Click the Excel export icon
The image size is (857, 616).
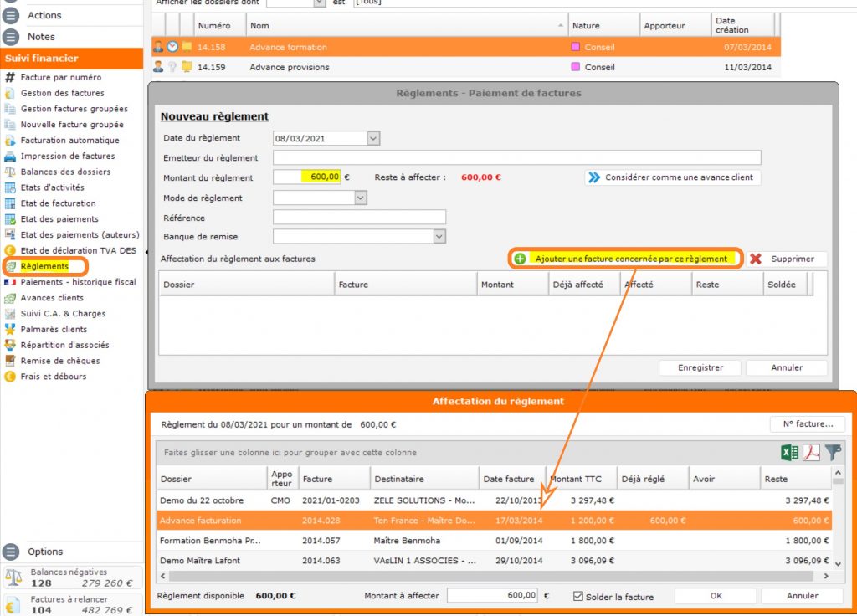pos(788,453)
